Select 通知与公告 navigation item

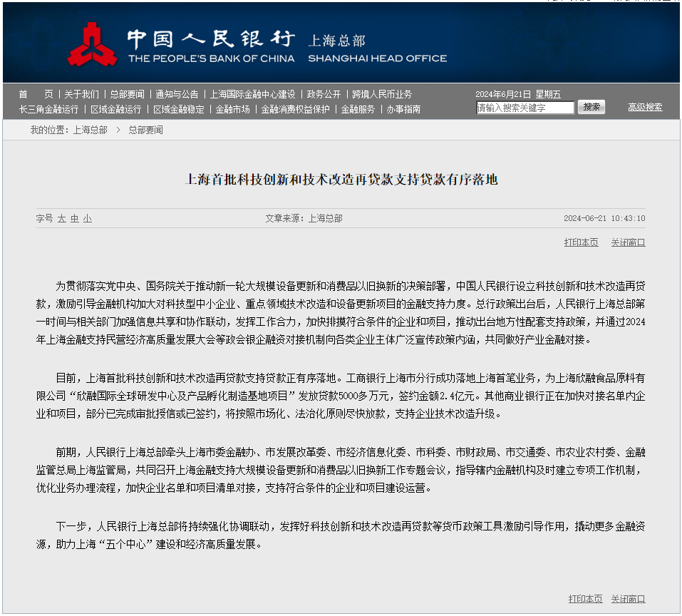click(x=177, y=94)
